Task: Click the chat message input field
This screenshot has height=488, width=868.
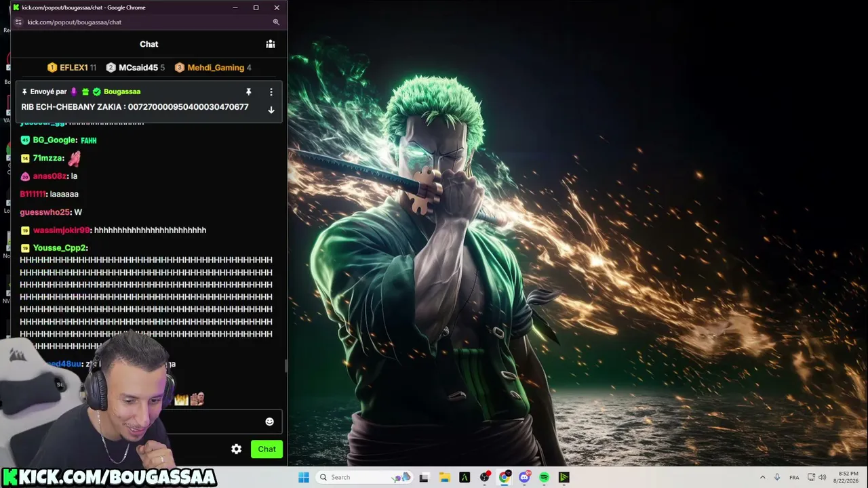Action: click(x=217, y=422)
